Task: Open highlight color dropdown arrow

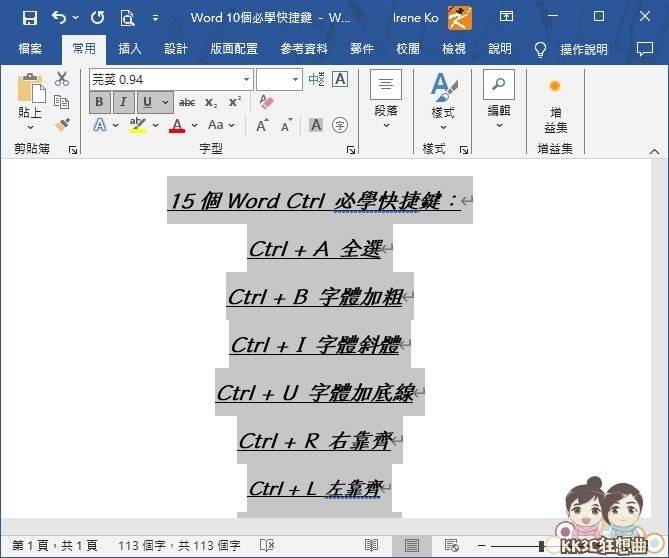Action: pyautogui.click(x=155, y=125)
